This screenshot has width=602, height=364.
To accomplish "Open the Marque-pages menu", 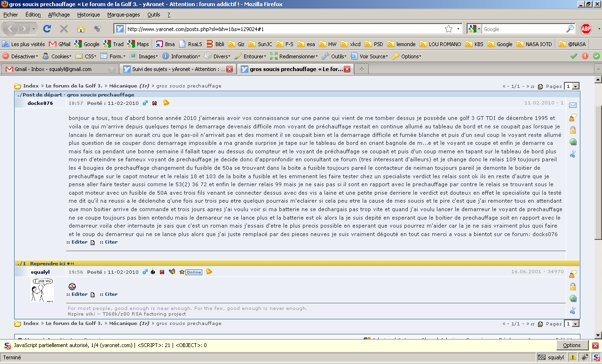I will coord(123,15).
